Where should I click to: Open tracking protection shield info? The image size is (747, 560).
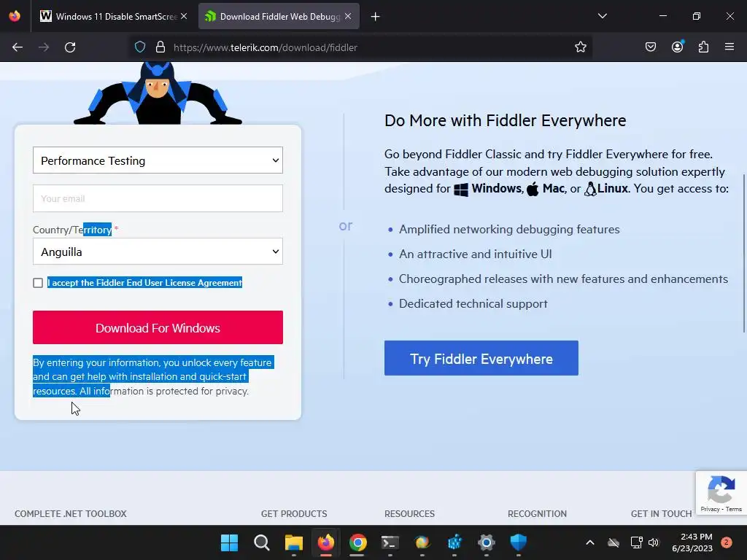tap(139, 47)
